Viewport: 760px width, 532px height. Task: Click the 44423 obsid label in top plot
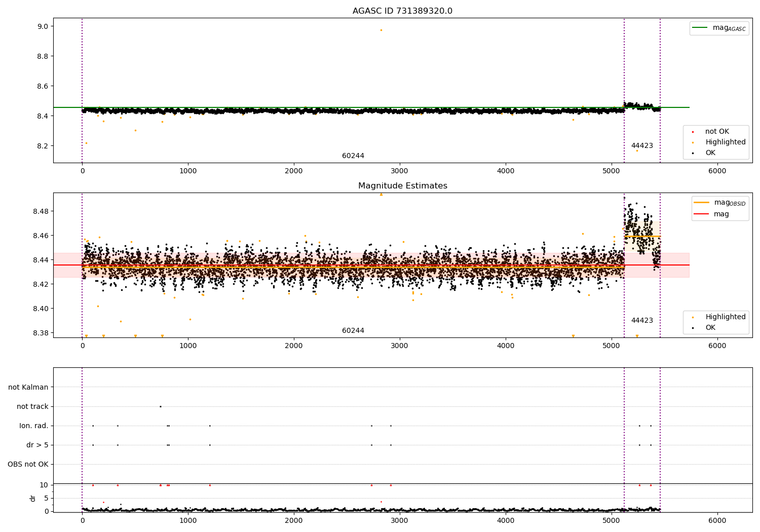(x=642, y=146)
